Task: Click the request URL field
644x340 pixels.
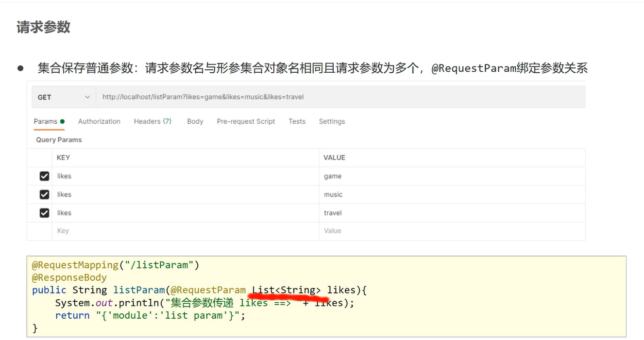Action: tap(340, 97)
